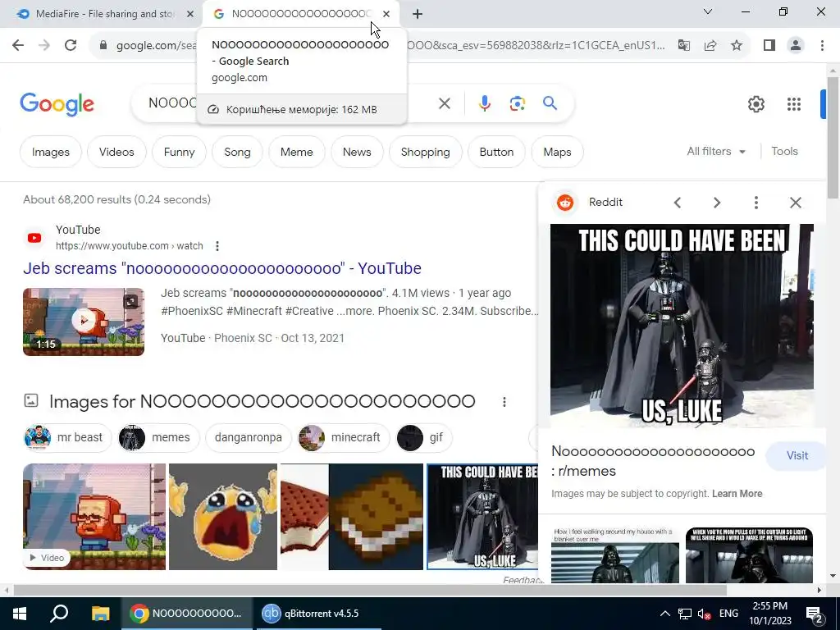Image resolution: width=840 pixels, height=630 pixels.
Task: Open the Chrome three-dot menu
Action: pos(822,46)
